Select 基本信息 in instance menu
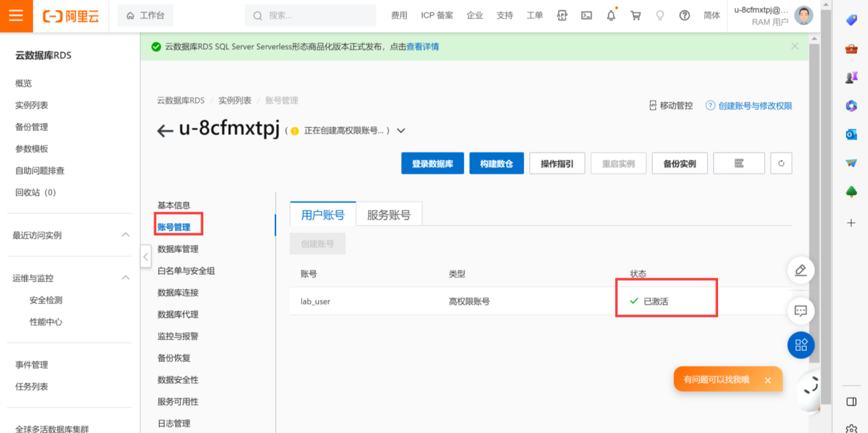The image size is (868, 433). click(x=174, y=205)
